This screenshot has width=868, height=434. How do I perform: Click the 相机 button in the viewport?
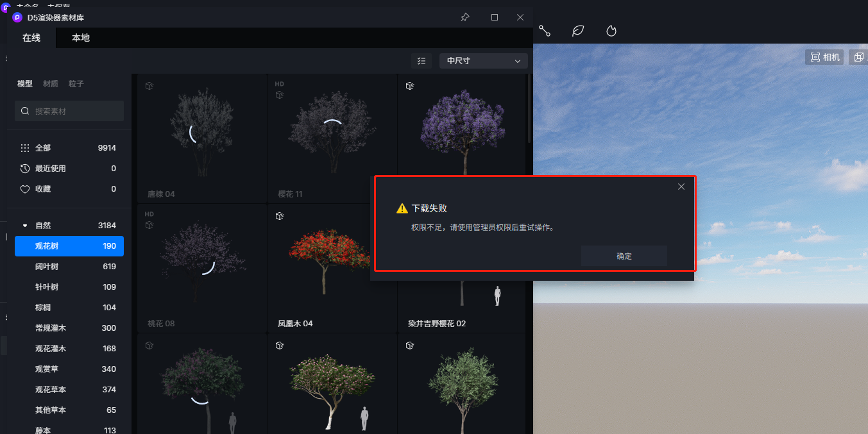[x=825, y=57]
